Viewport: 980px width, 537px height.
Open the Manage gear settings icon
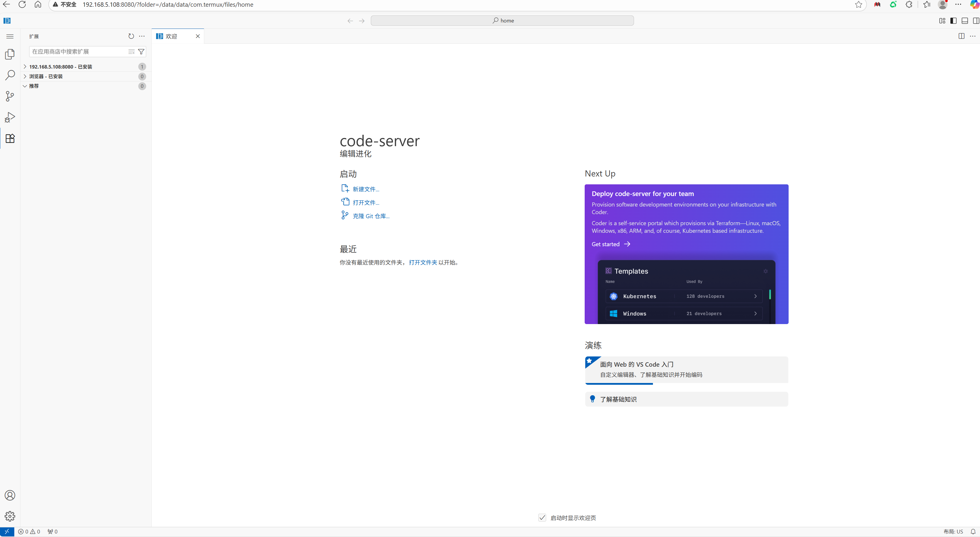click(10, 516)
